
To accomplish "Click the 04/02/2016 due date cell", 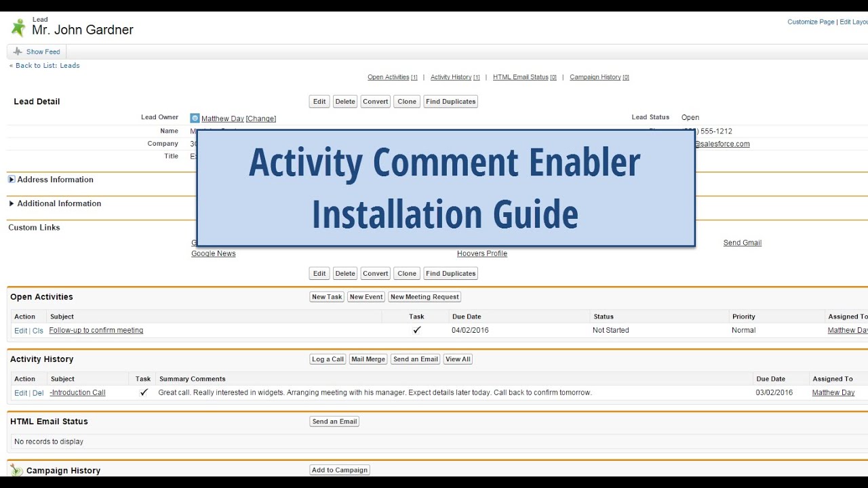I will [470, 331].
